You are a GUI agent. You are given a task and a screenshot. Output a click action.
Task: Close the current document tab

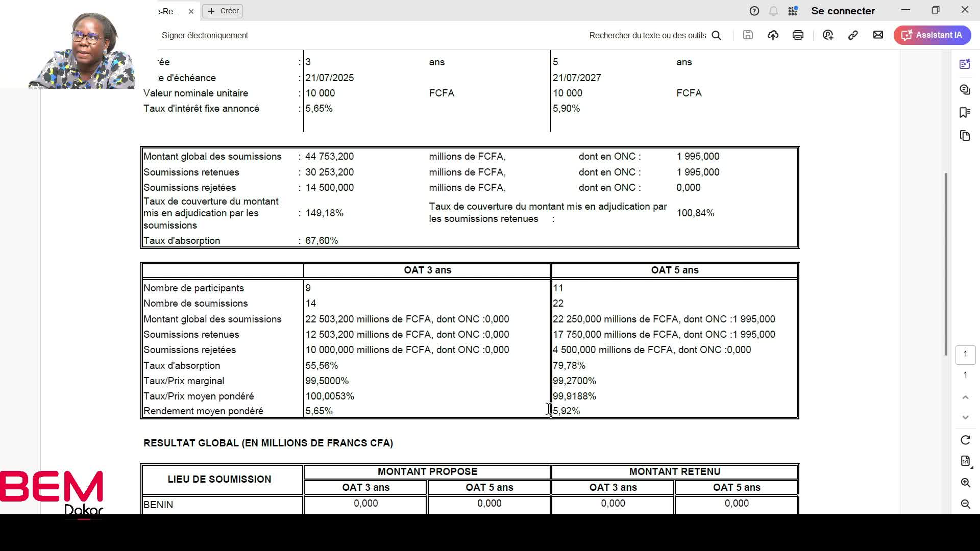[191, 11]
